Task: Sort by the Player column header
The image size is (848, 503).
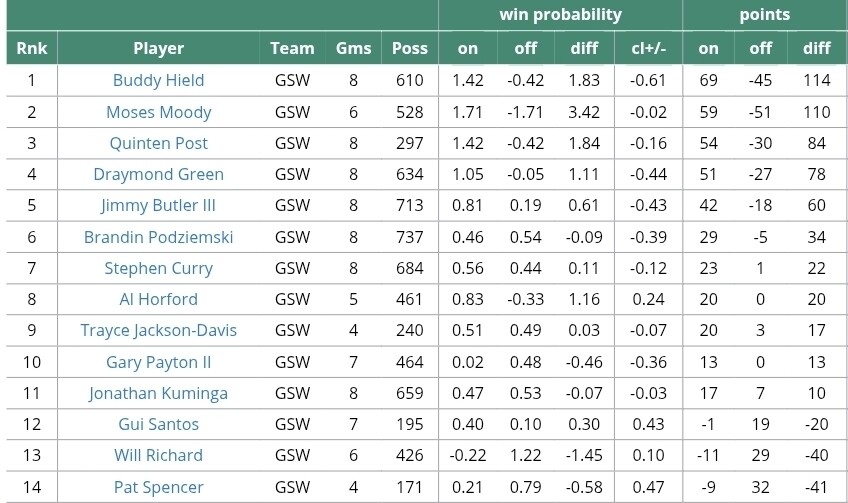Action: [158, 48]
